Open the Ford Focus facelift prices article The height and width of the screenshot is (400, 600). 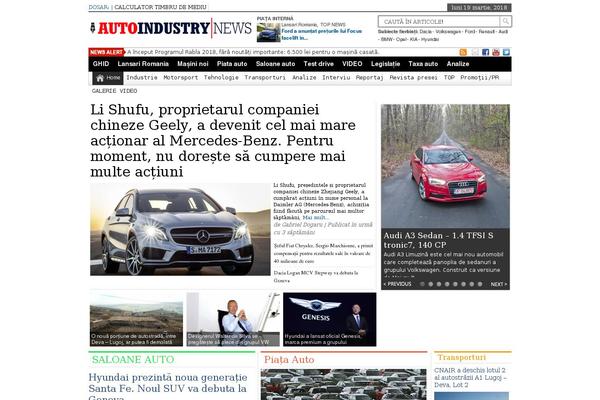point(321,34)
